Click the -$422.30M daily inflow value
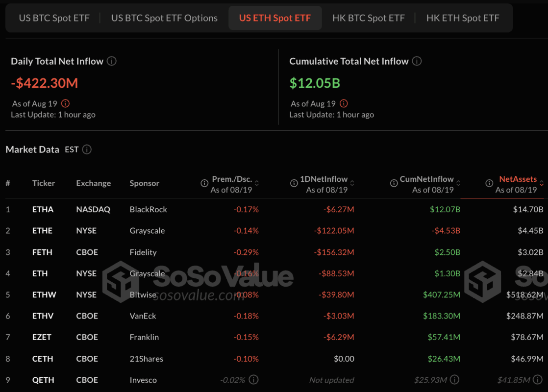 click(x=45, y=83)
